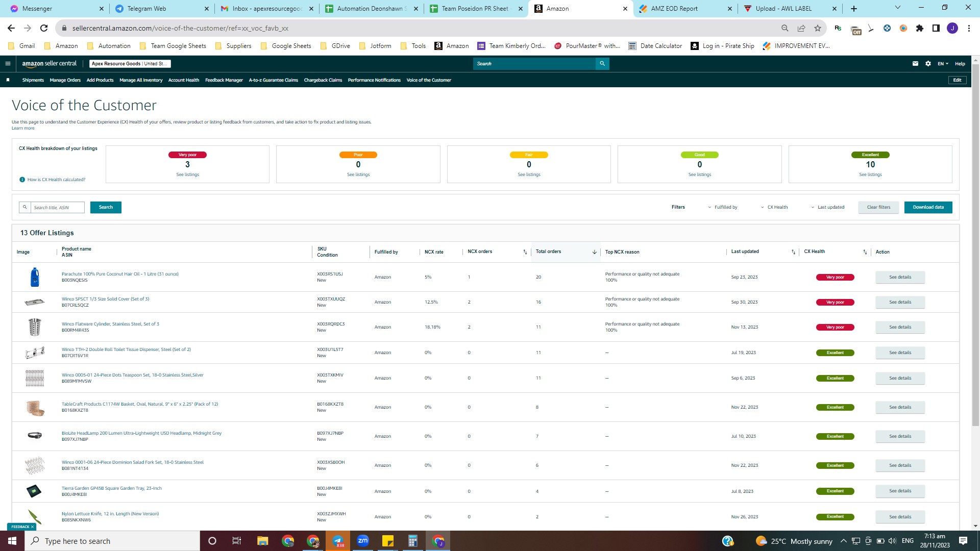This screenshot has height=551, width=980.
Task: Expand the Fulfilled by filter
Action: (723, 207)
